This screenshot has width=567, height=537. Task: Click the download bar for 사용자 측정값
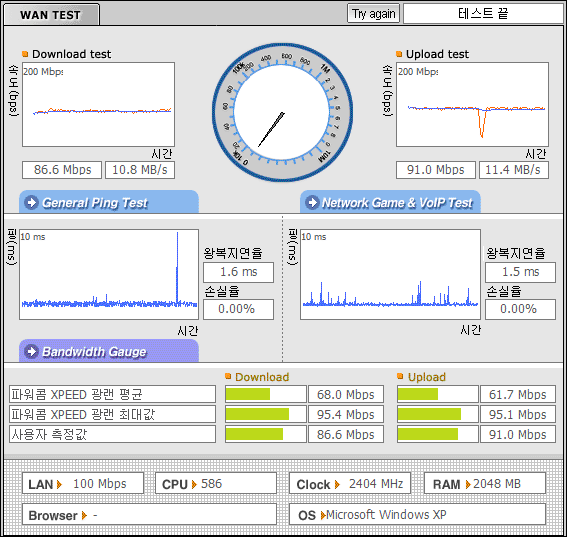(x=266, y=434)
